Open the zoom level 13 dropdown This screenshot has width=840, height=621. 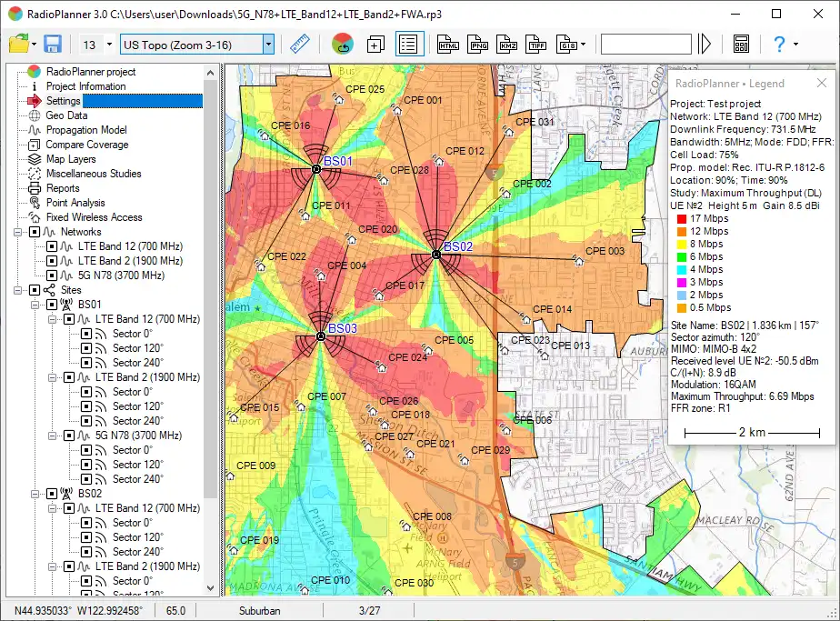click(109, 45)
